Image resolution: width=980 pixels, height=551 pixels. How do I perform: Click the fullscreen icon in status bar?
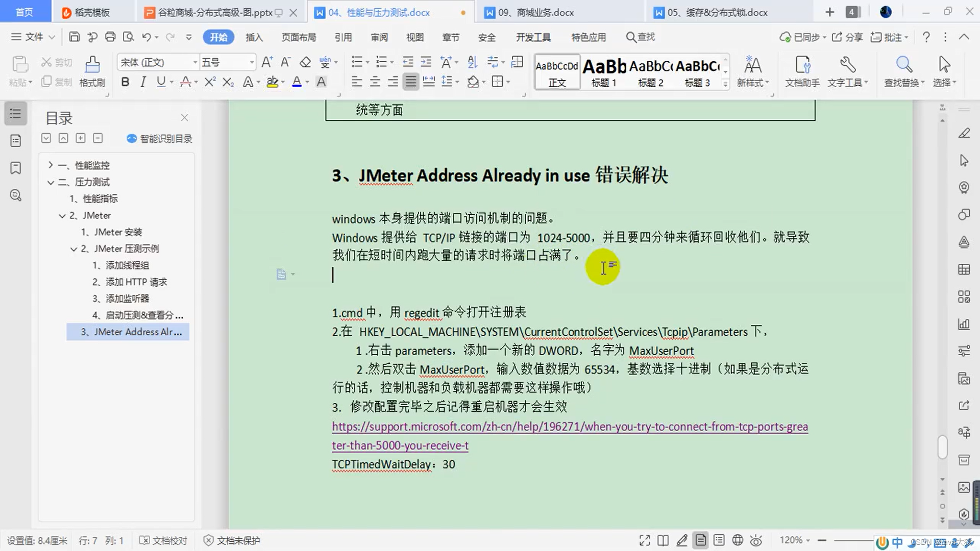(x=645, y=540)
